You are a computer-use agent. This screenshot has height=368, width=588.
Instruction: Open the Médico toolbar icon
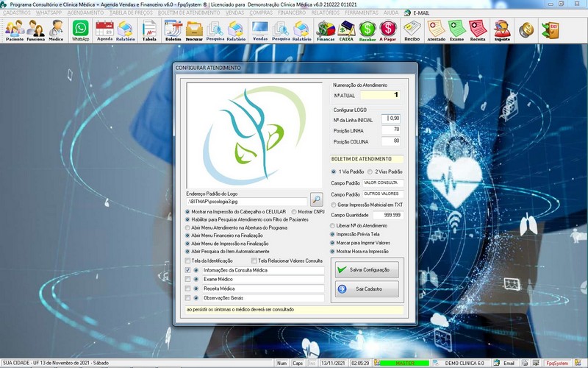(x=57, y=30)
